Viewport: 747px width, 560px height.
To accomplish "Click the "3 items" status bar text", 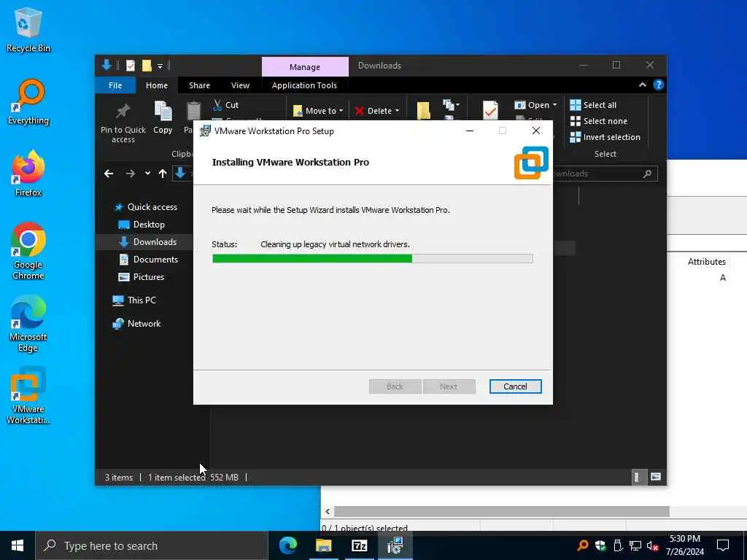I will 119,477.
